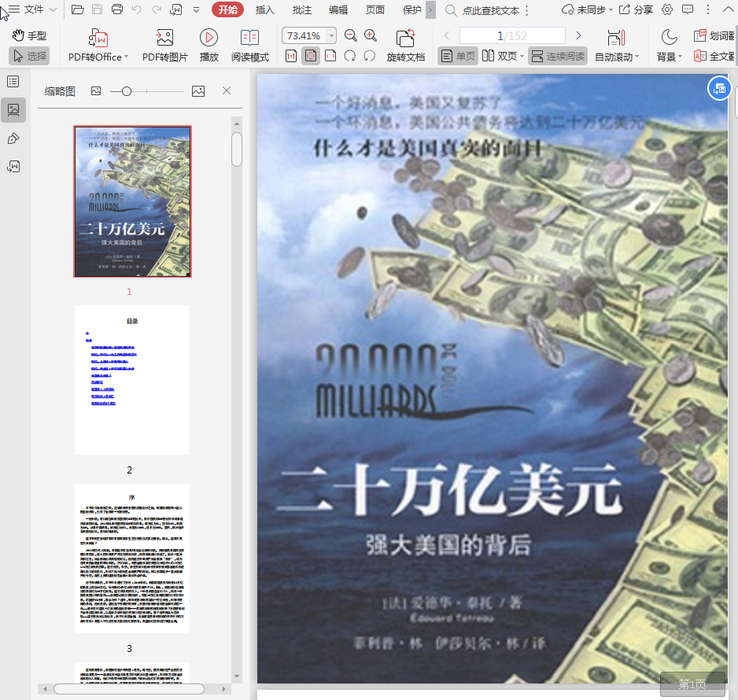
Task: Click the print icon
Action: (116, 9)
